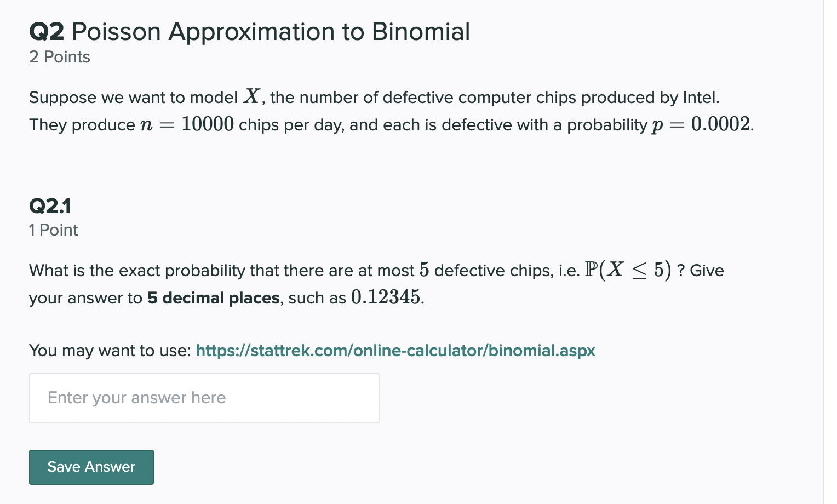
Task: Click the example value 0.12345 in the text
Action: tap(385, 297)
